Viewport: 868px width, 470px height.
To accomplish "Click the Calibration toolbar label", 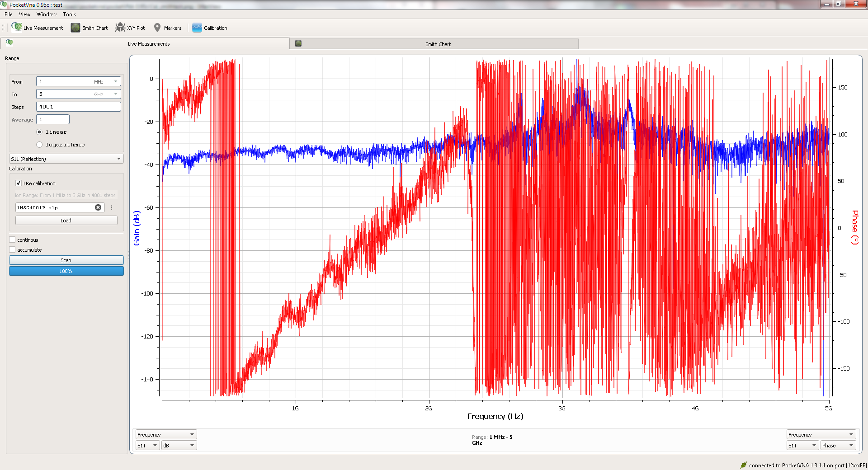I will click(x=216, y=28).
